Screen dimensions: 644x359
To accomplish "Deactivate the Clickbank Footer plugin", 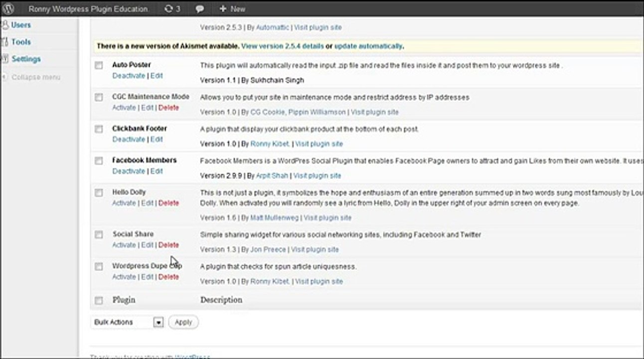I will [129, 139].
